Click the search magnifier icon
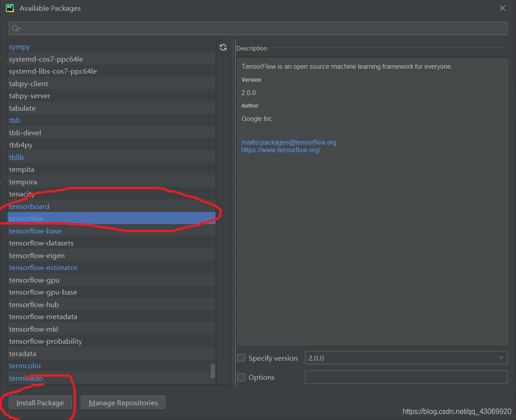This screenshot has height=420, width=516. 16,29
